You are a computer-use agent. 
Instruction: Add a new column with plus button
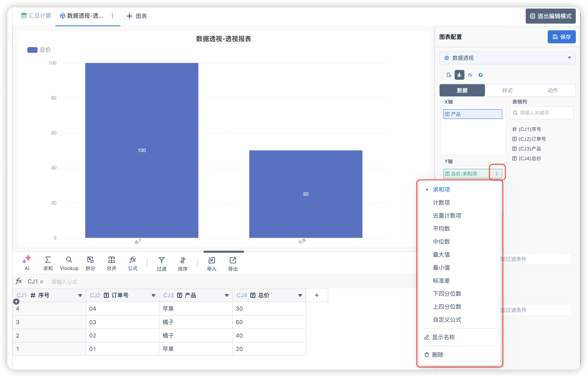317,295
